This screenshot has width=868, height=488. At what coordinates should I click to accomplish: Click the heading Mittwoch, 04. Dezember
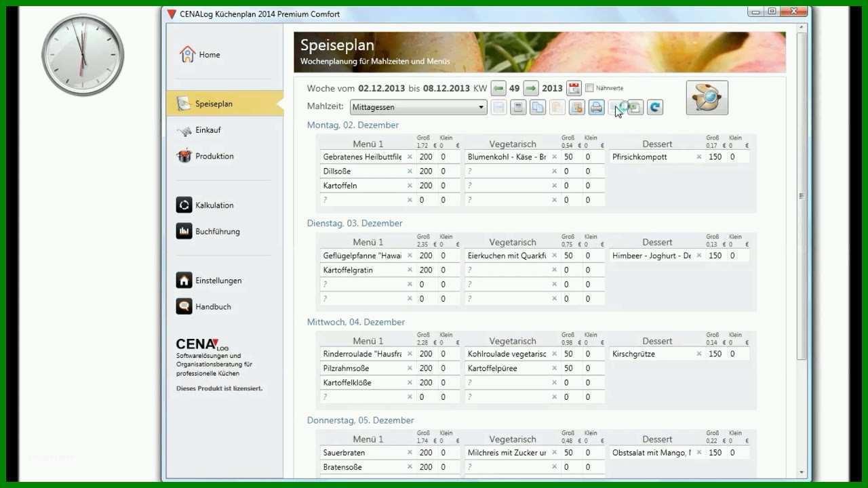356,323
